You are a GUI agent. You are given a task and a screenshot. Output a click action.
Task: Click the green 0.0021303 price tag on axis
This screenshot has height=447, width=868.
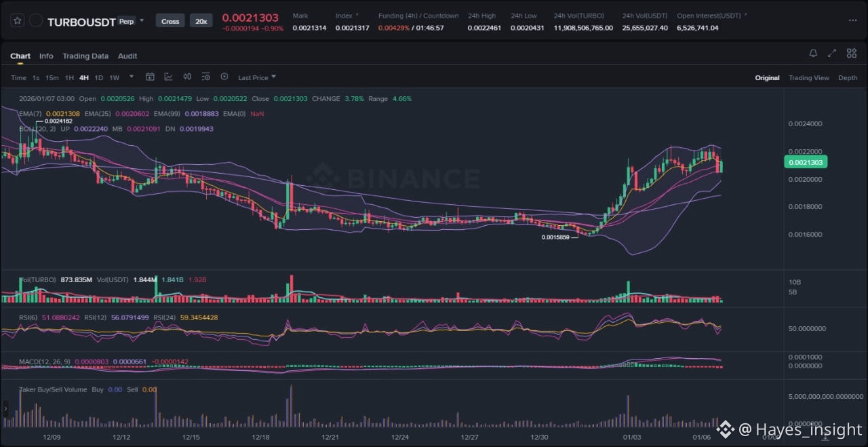806,162
